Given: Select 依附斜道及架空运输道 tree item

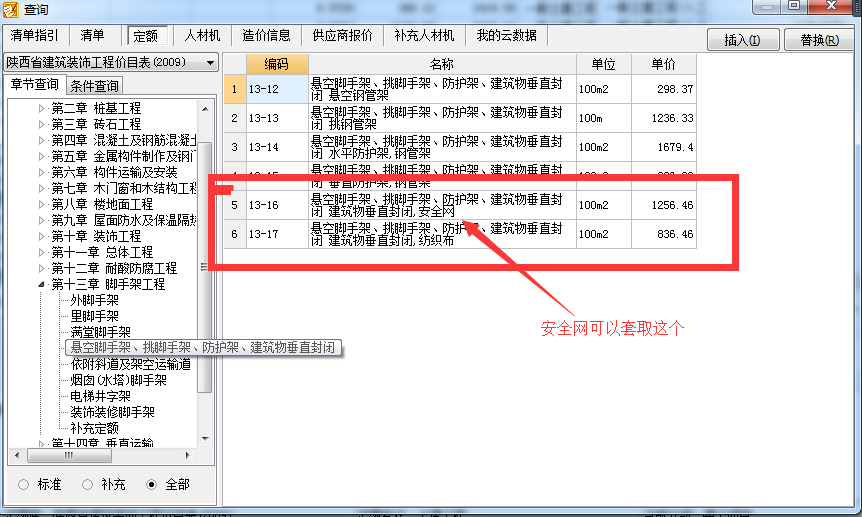Looking at the screenshot, I should [x=130, y=364].
